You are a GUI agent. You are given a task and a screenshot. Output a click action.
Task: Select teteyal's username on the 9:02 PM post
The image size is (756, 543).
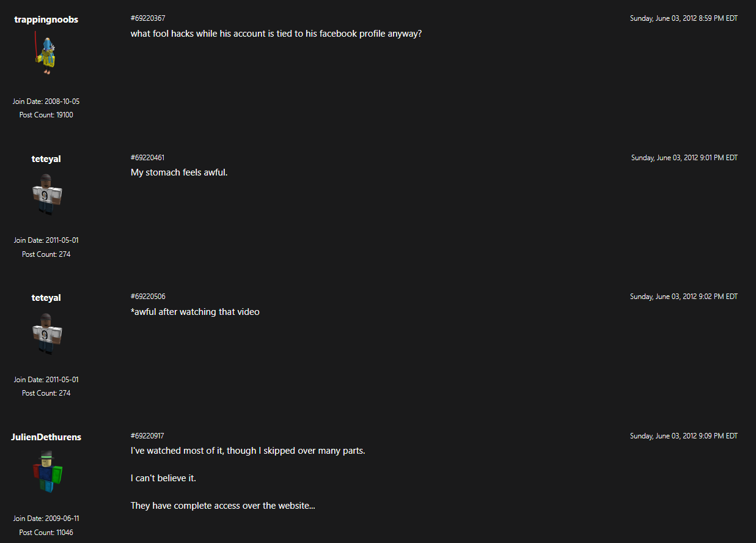[46, 298]
